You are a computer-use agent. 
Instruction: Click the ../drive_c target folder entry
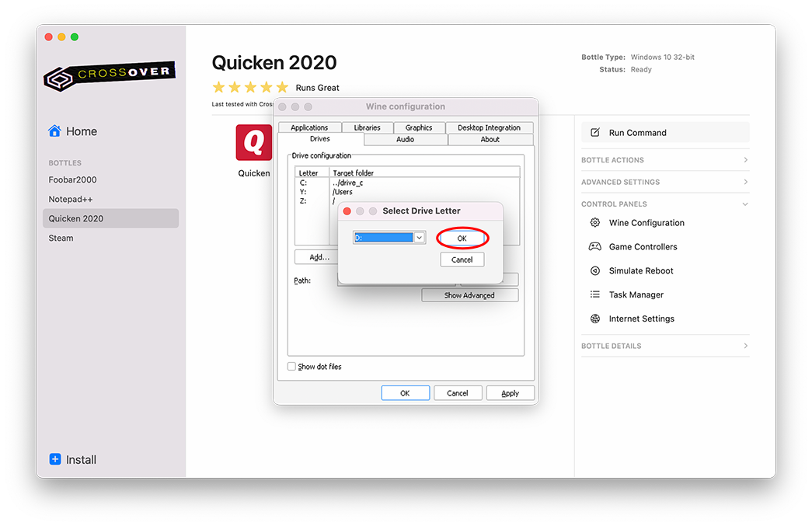[x=347, y=183]
